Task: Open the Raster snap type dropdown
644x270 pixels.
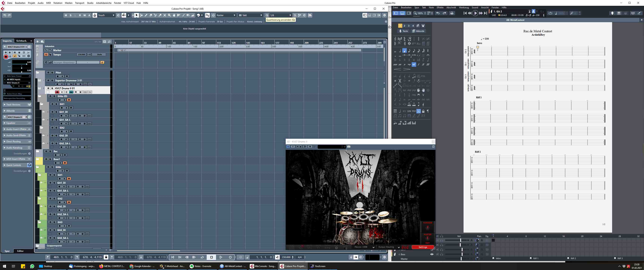Action: tap(226, 15)
